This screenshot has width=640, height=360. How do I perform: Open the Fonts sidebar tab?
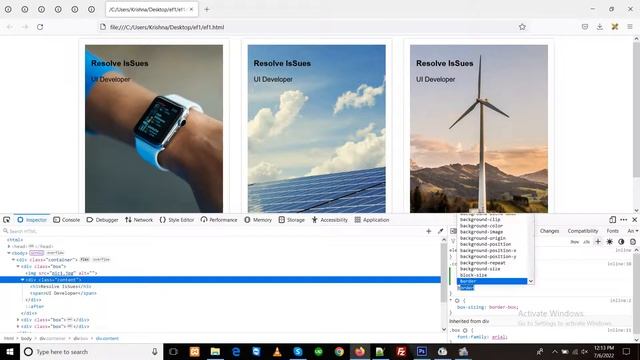pos(612,231)
